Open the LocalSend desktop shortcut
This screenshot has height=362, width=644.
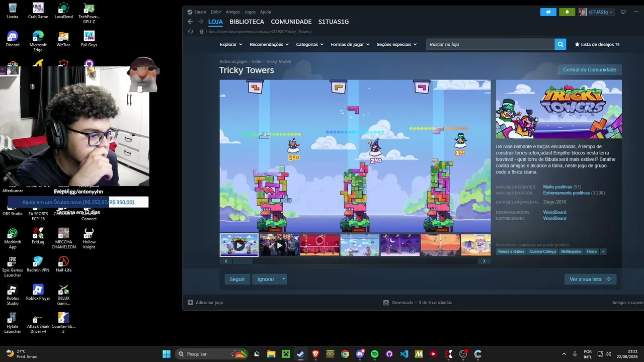[x=63, y=11]
